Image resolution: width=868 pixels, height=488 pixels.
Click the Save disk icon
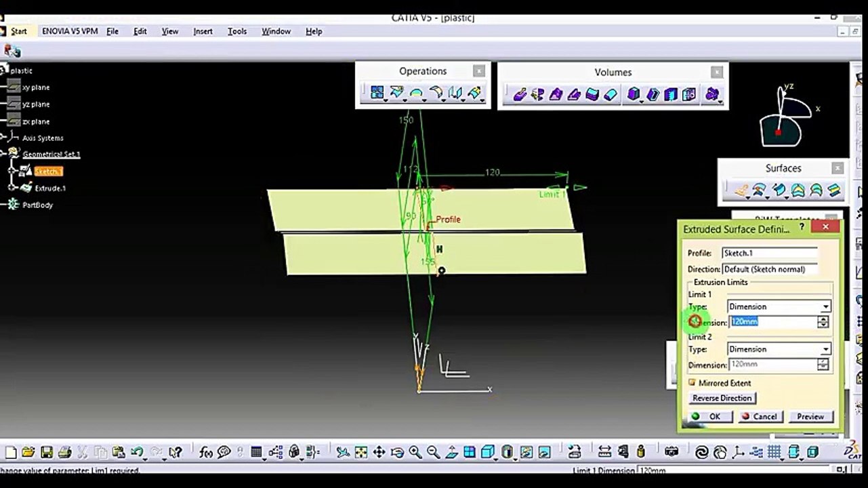click(46, 452)
